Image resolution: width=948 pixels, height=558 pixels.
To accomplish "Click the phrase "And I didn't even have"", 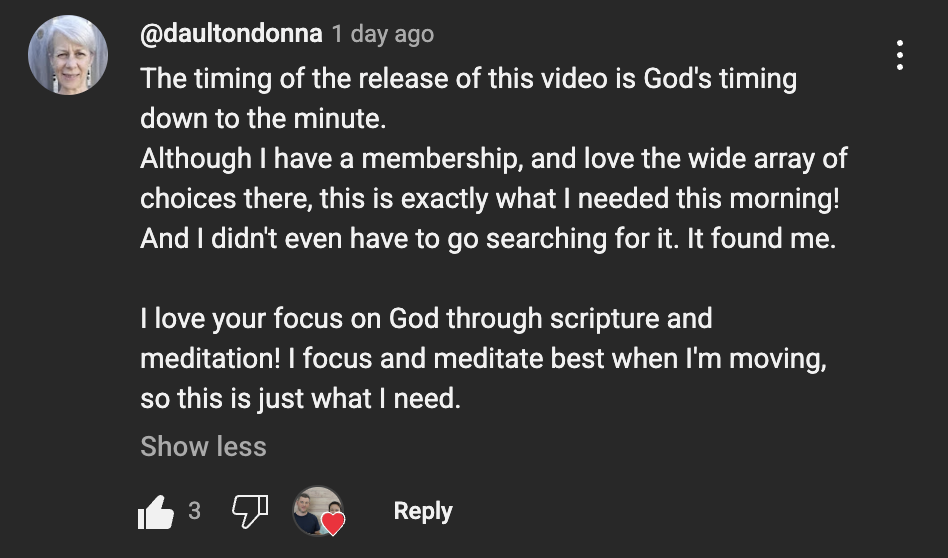I will coord(275,240).
